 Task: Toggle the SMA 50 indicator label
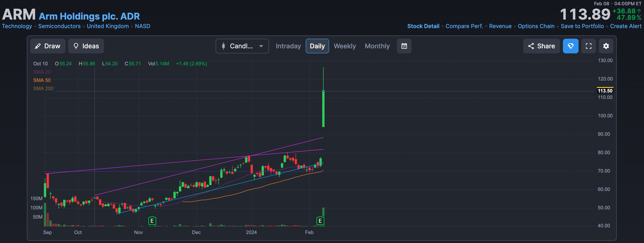[x=42, y=80]
